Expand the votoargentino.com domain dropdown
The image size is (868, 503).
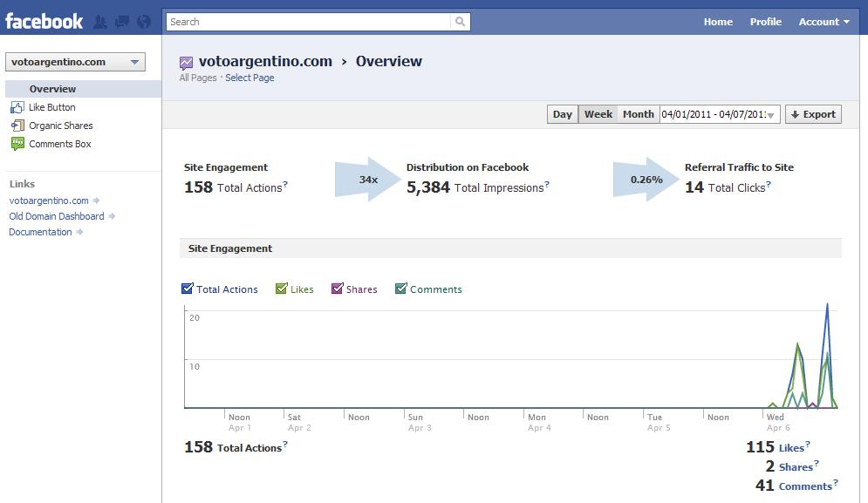click(x=75, y=62)
